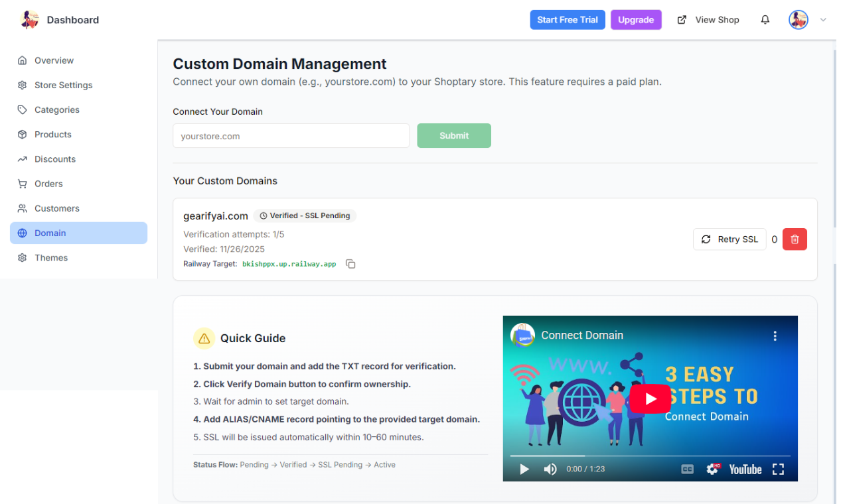Delete gearifyai.com with the red trash icon
This screenshot has width=843, height=504.
(795, 239)
